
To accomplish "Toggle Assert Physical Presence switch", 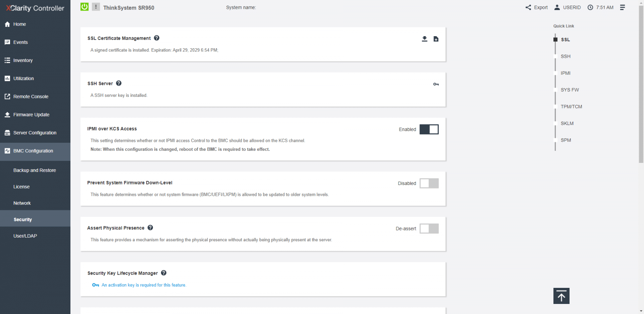I will pyautogui.click(x=429, y=228).
